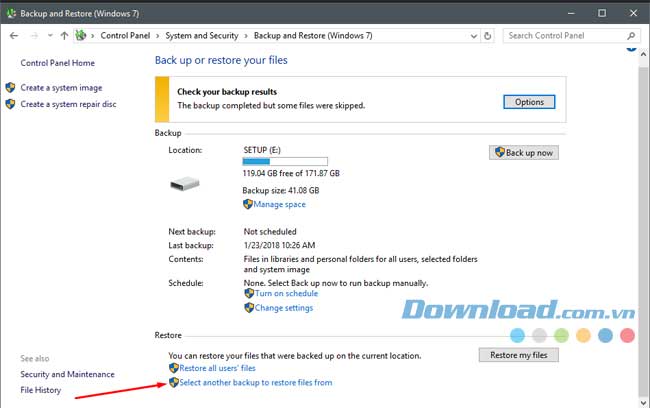This screenshot has height=408, width=650.
Task: Click the scrollbar up arrow
Action: tap(643, 54)
